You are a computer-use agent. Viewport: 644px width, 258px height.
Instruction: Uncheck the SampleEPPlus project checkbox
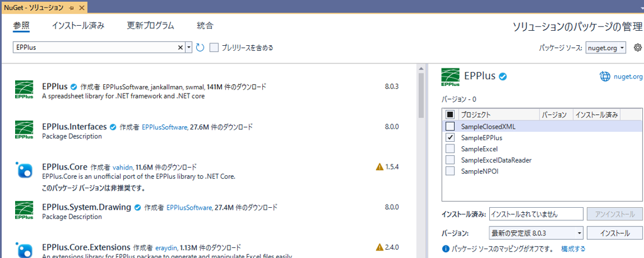pos(450,137)
